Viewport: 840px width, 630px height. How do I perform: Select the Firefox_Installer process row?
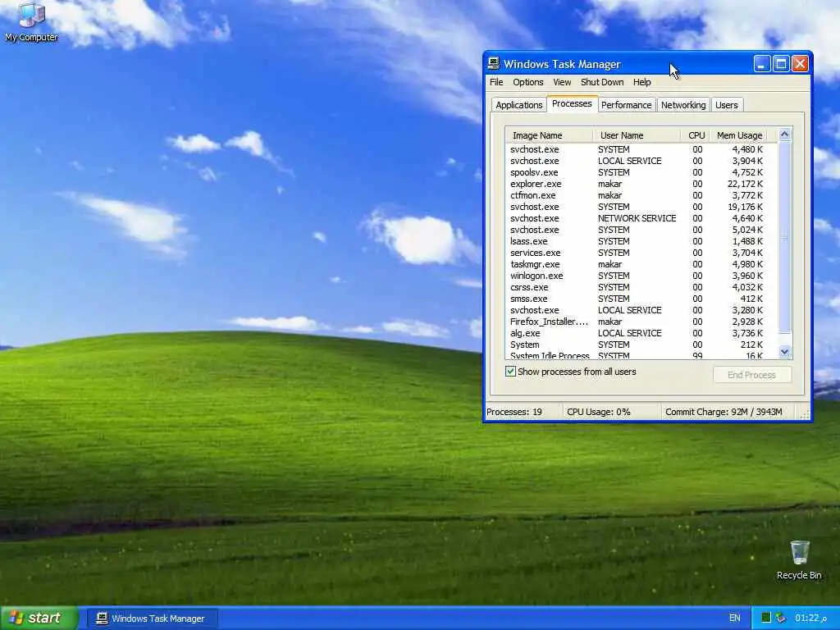637,322
